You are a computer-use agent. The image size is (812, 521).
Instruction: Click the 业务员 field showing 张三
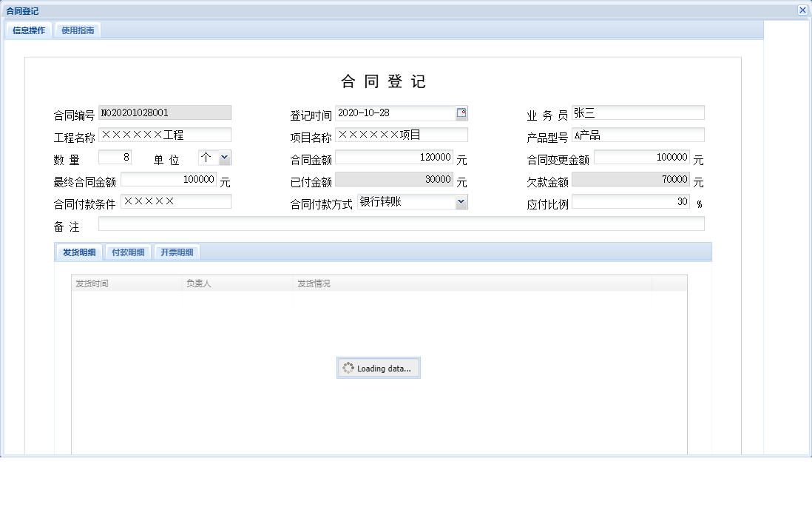pyautogui.click(x=638, y=112)
